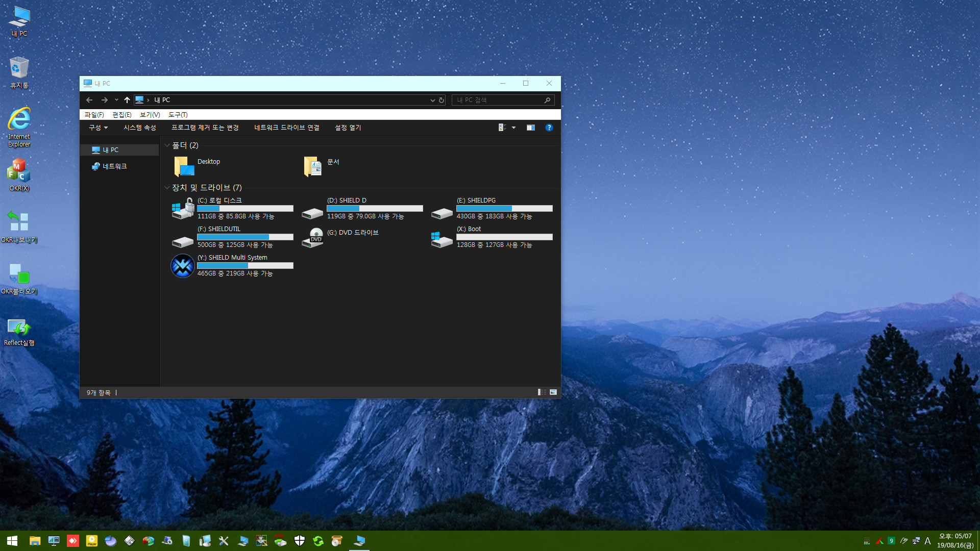Open 내 PC desktop icon
The height and width of the screenshot is (551, 980).
[x=19, y=21]
